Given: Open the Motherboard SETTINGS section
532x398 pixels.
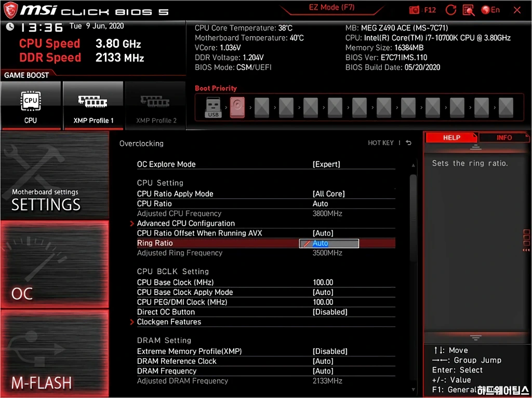Looking at the screenshot, I should coord(55,175).
